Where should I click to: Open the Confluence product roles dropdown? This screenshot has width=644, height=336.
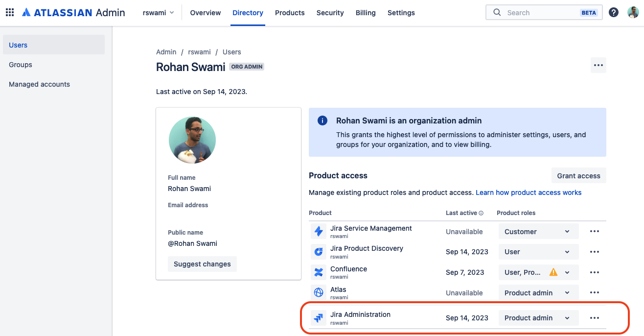point(539,272)
